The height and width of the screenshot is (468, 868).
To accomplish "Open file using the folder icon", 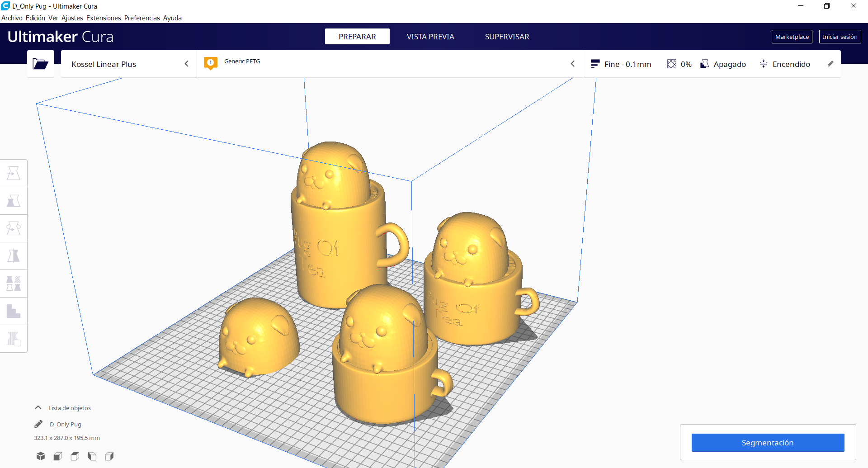I will tap(41, 64).
